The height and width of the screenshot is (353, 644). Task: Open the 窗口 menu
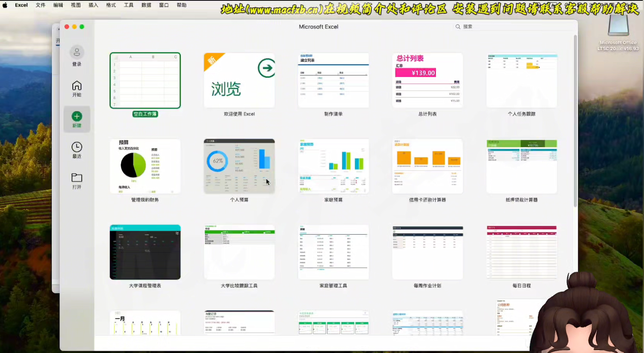click(164, 5)
